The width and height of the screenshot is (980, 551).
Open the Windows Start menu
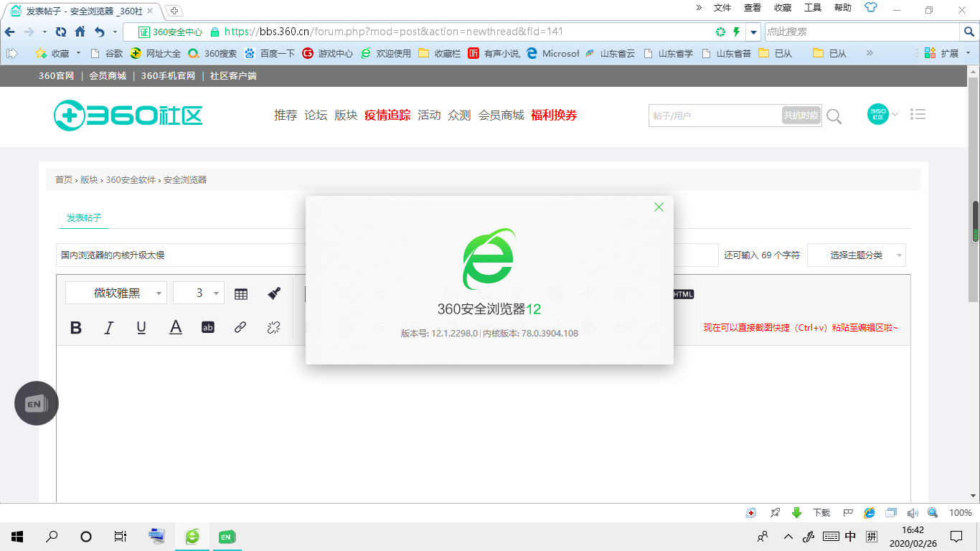[x=17, y=536]
